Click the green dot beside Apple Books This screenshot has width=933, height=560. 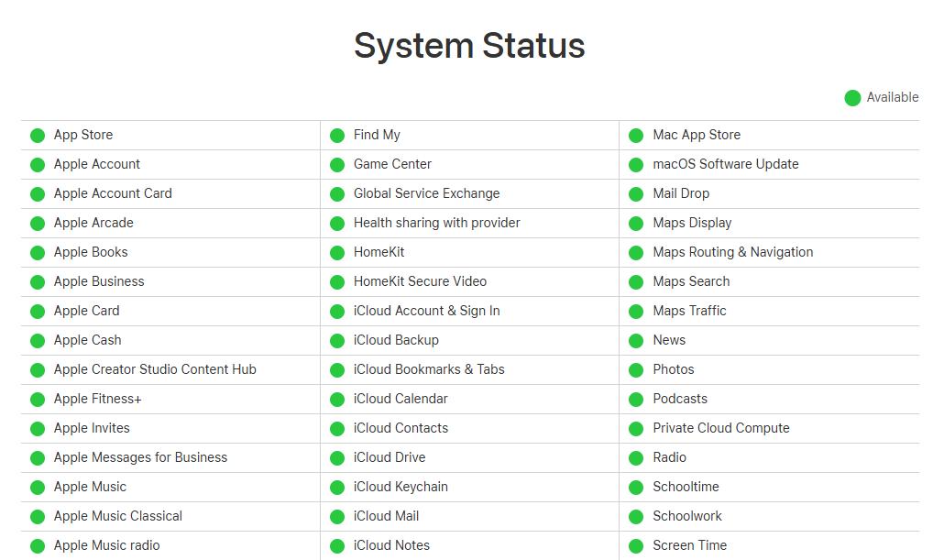[x=38, y=253]
